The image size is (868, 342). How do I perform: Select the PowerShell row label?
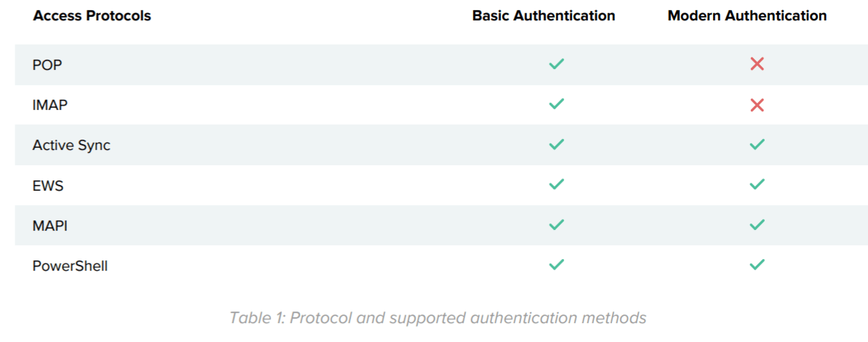click(x=70, y=266)
